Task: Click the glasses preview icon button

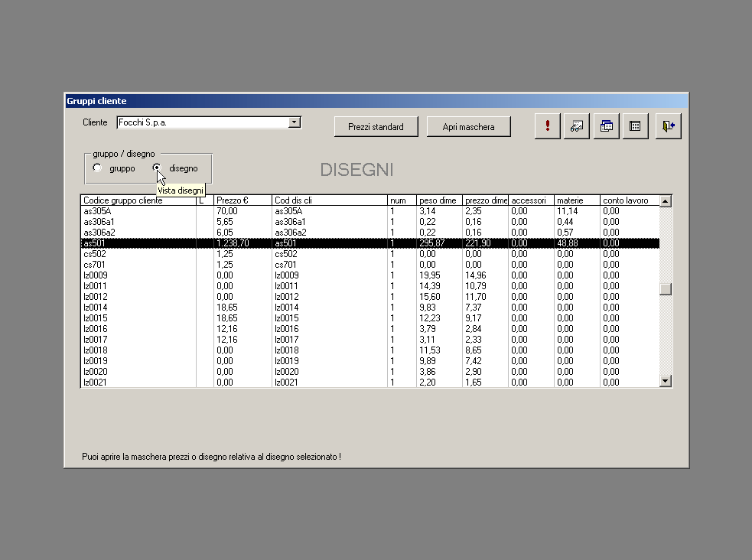Action: pyautogui.click(x=577, y=126)
